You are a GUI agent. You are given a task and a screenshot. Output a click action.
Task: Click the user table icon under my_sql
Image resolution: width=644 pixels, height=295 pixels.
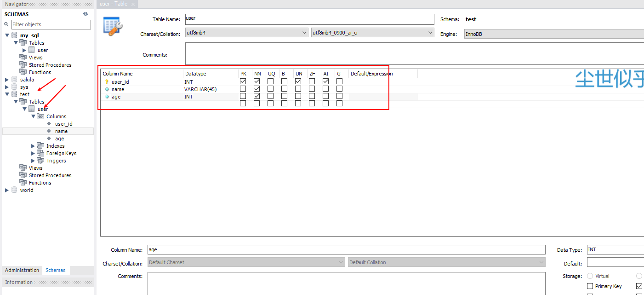point(32,50)
